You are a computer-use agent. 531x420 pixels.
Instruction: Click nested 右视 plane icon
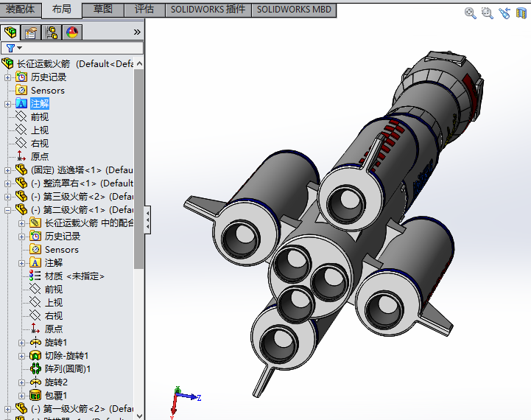click(35, 315)
